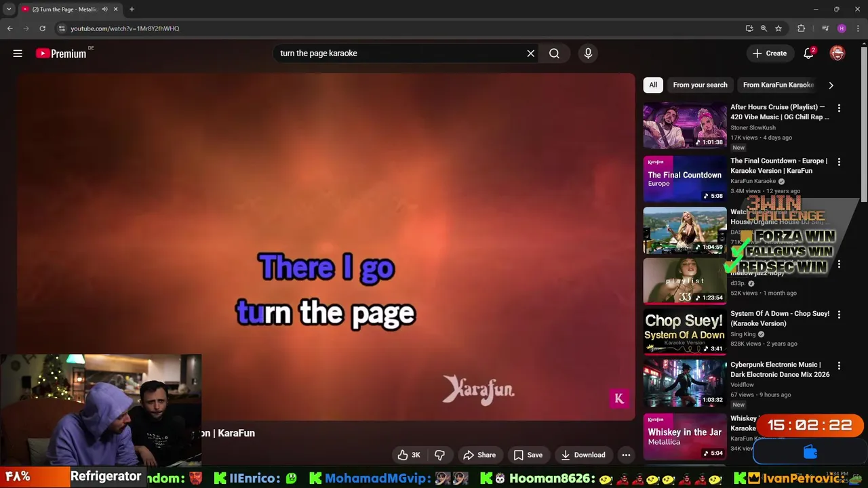This screenshot has width=868, height=488.
Task: Open the YouTube guide hamburger menu
Action: click(x=18, y=54)
